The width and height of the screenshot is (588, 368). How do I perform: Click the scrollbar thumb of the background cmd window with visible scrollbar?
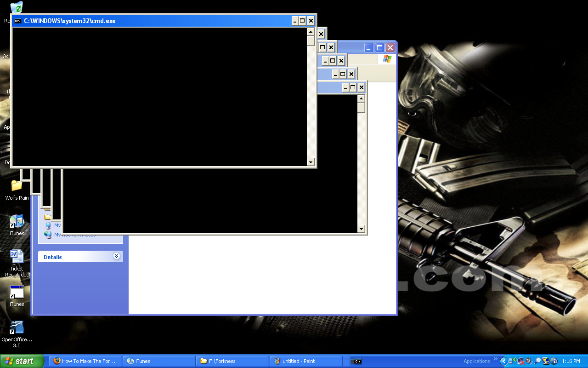pos(361,108)
